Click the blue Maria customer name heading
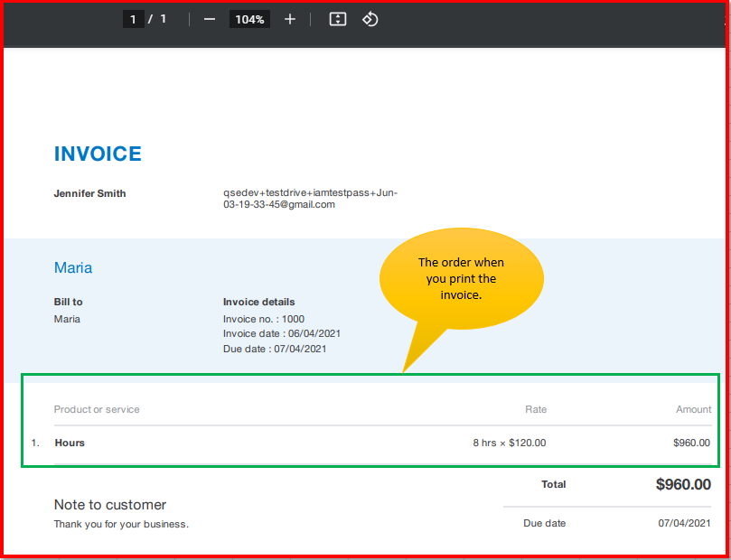The height and width of the screenshot is (560, 731). pos(73,267)
